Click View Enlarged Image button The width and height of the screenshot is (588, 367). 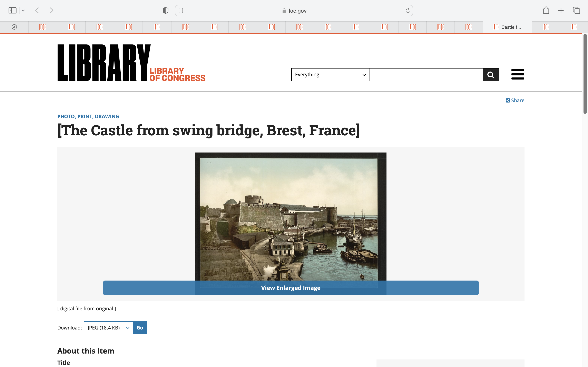pyautogui.click(x=291, y=288)
